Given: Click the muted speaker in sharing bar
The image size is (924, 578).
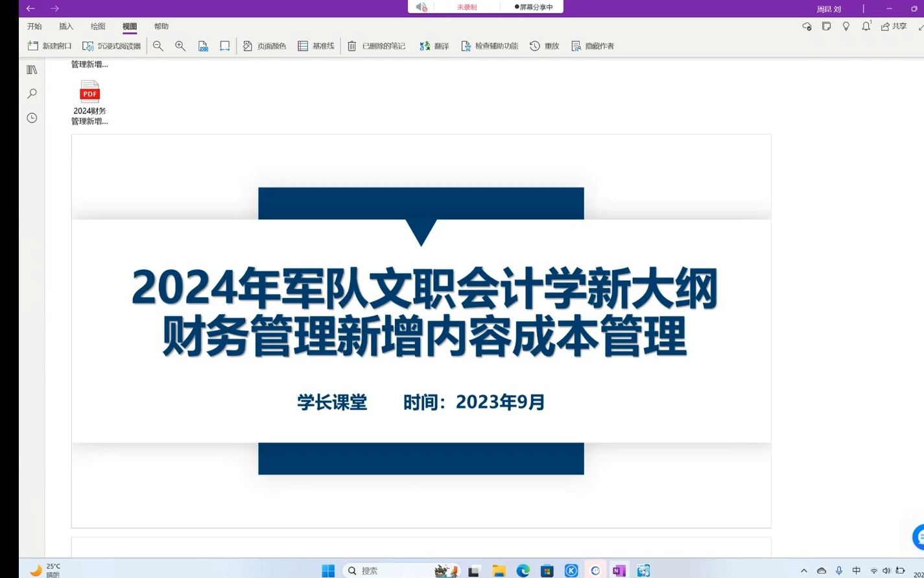Looking at the screenshot, I should coord(421,7).
